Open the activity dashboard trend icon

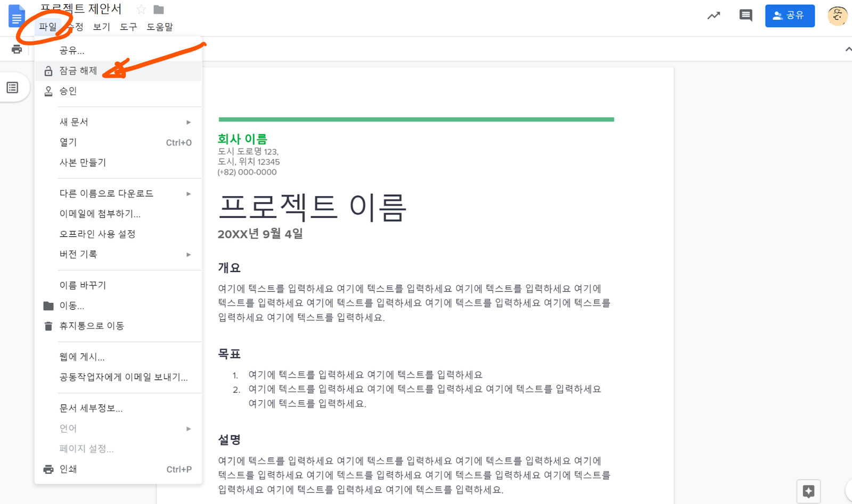point(714,16)
